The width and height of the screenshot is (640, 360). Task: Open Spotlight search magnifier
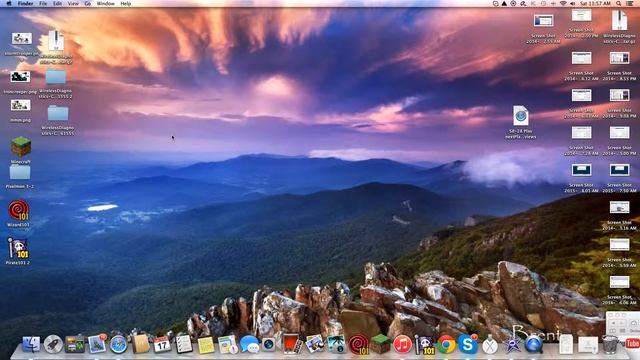(x=619, y=3)
